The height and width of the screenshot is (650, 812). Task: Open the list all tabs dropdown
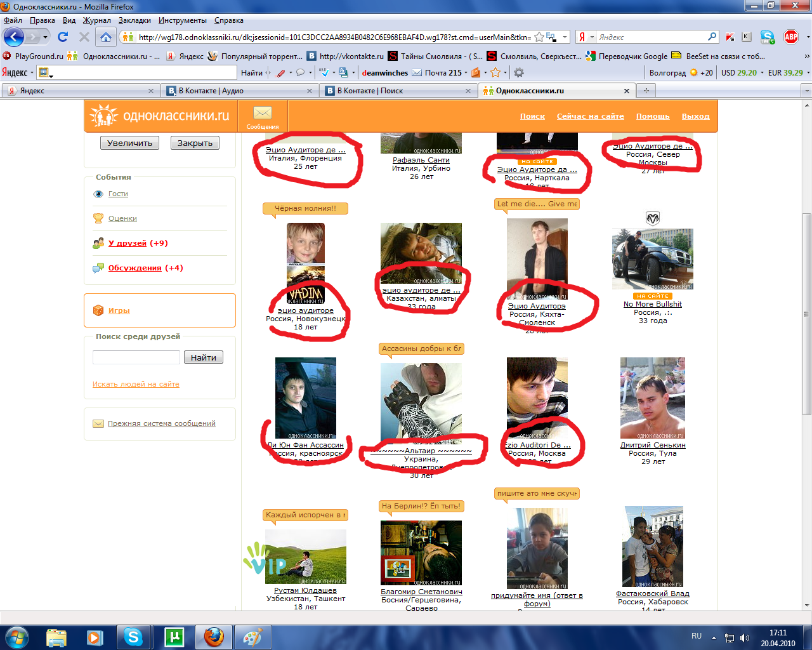pyautogui.click(x=807, y=91)
